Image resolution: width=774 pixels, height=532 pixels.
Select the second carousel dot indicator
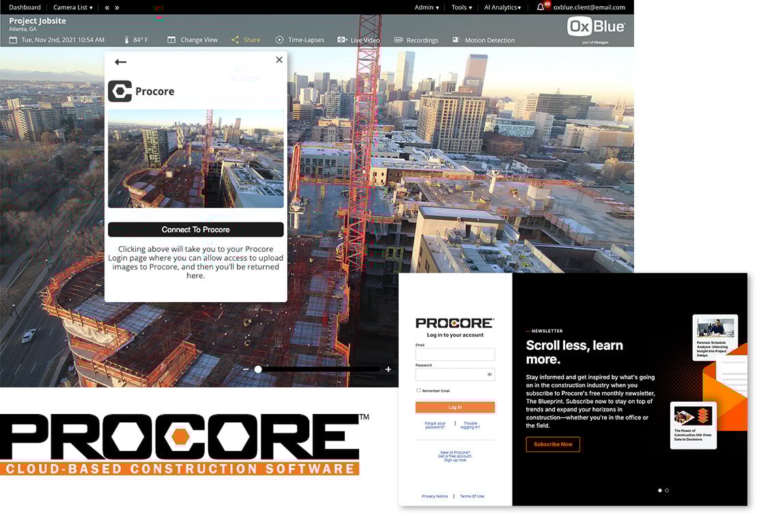pos(667,490)
